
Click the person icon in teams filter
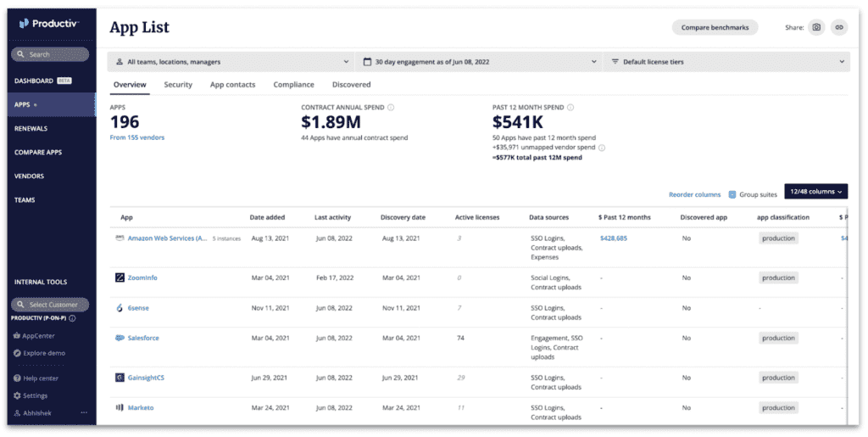click(119, 62)
